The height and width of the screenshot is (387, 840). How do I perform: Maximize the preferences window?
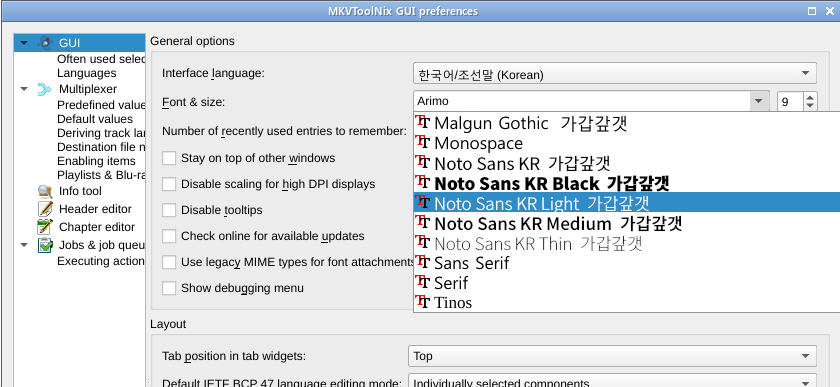point(812,11)
